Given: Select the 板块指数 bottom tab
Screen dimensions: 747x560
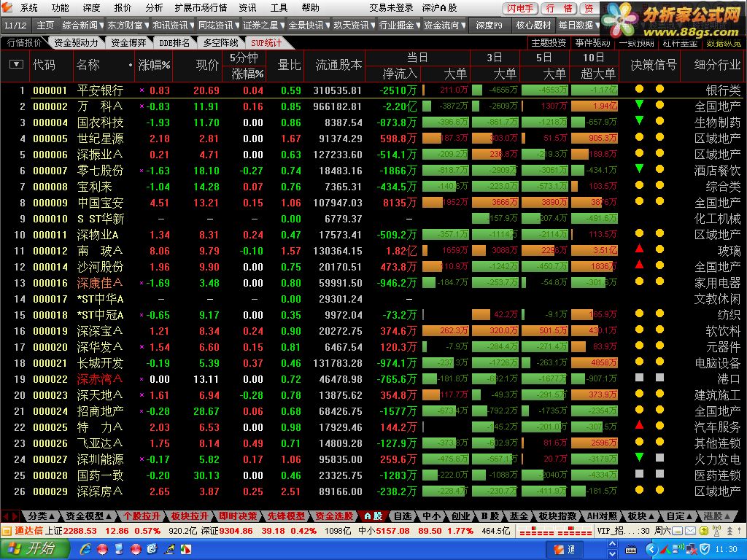Looking at the screenshot, I should [x=557, y=516].
